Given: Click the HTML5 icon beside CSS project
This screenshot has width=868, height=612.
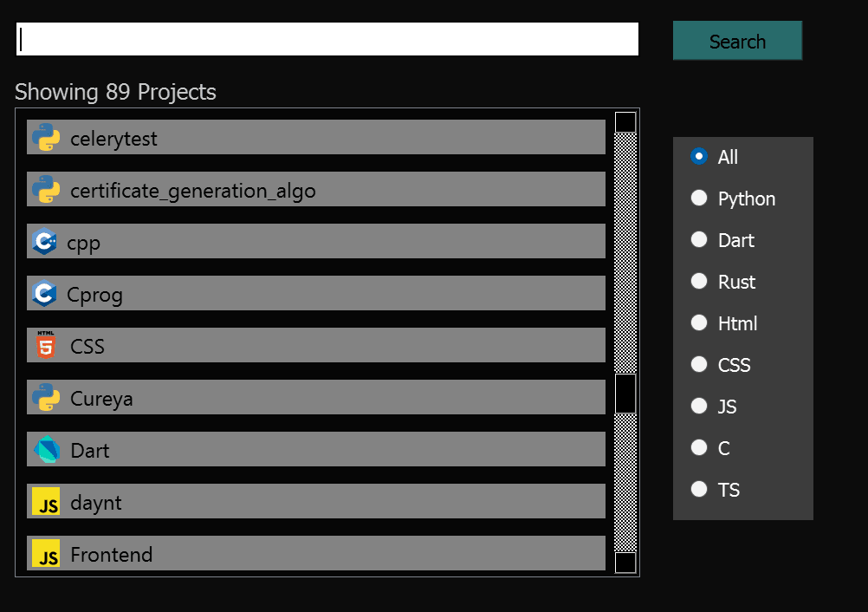Looking at the screenshot, I should (46, 345).
